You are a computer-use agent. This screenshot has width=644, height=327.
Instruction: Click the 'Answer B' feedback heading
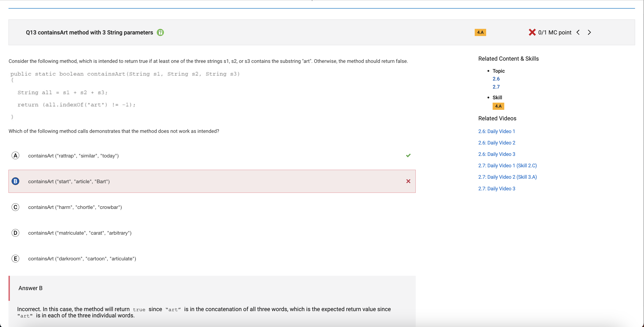click(30, 288)
